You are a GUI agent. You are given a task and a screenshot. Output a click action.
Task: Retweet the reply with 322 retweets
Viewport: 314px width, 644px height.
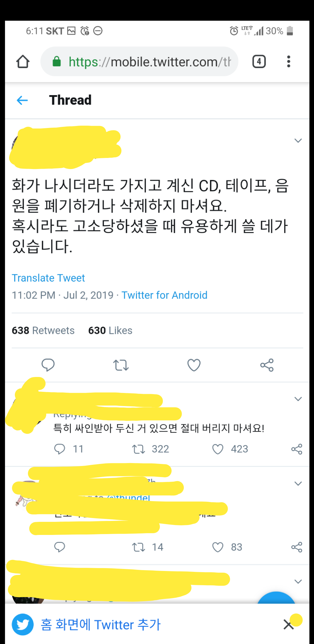pyautogui.click(x=150, y=449)
